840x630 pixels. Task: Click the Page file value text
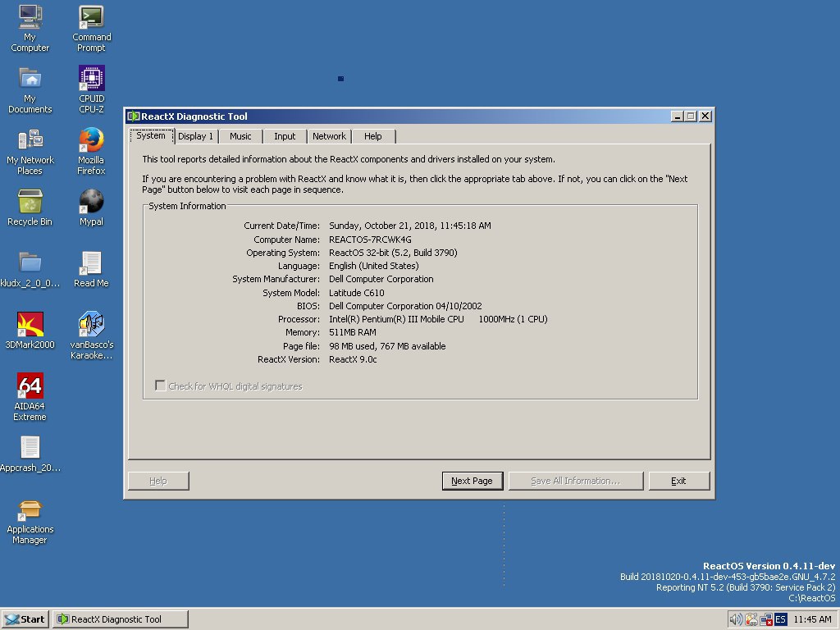(x=387, y=346)
